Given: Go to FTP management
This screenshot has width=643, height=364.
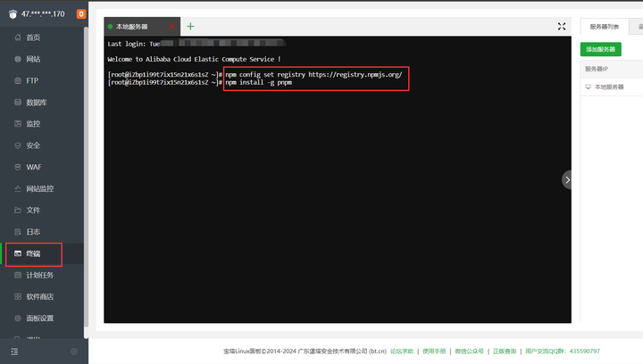Looking at the screenshot, I should [x=32, y=80].
